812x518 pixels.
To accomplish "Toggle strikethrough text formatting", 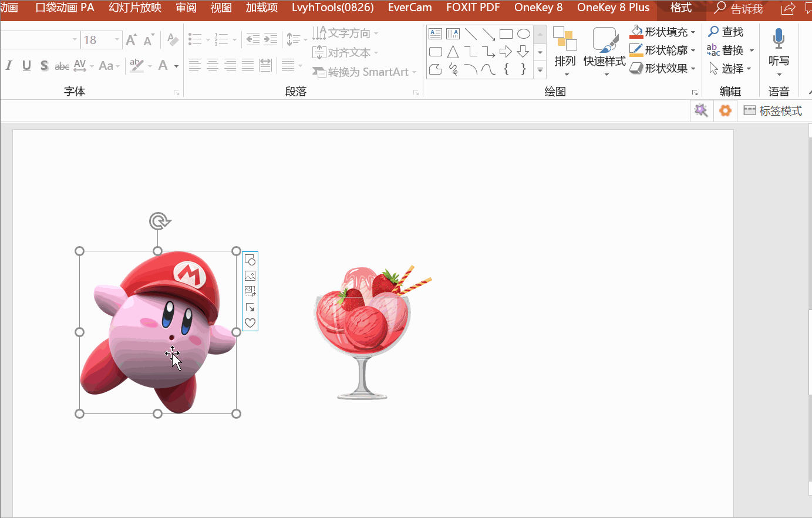I will [x=62, y=66].
